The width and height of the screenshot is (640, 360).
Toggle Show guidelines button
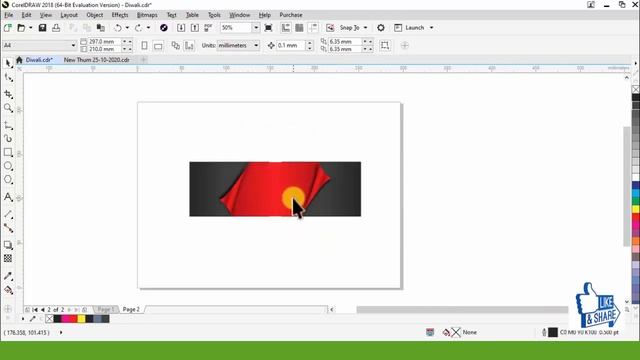[313, 28]
